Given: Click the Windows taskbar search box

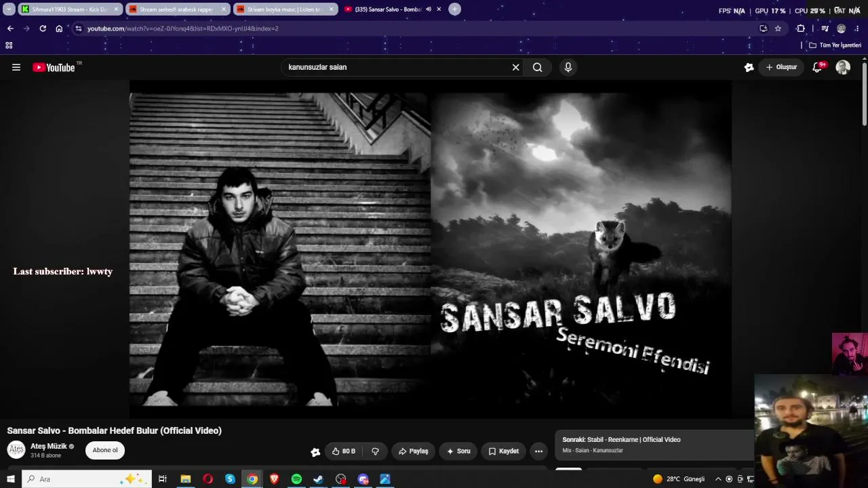Looking at the screenshot, I should click(x=87, y=479).
